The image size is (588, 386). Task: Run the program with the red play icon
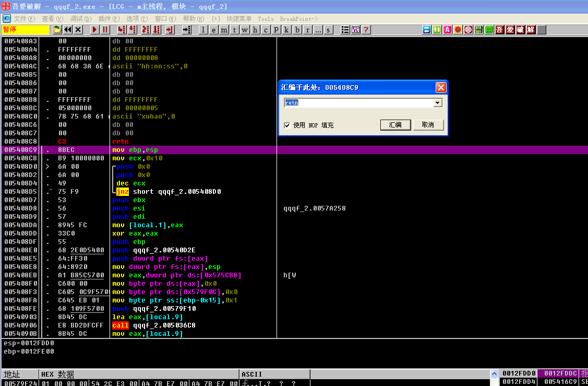tap(94, 30)
